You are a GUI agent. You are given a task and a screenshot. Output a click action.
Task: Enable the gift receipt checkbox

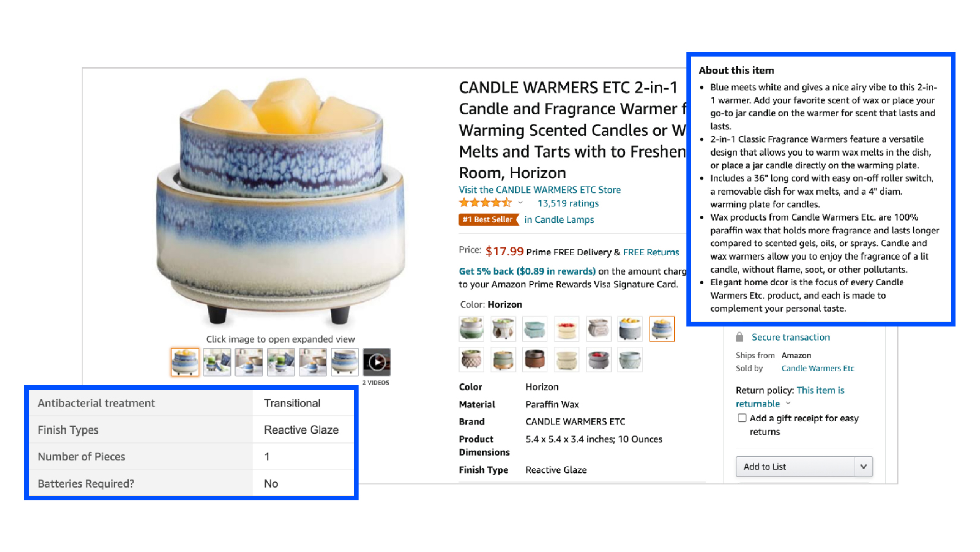coord(742,418)
